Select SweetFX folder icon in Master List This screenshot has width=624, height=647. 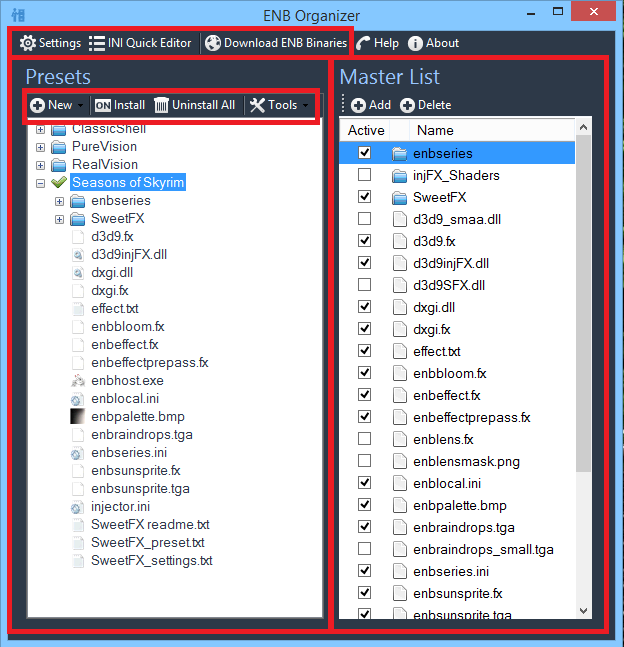[399, 198]
